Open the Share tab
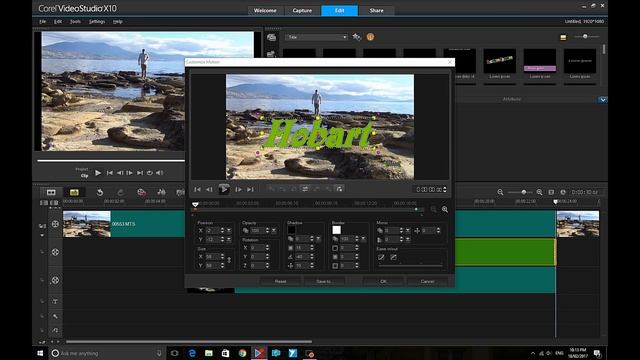The image size is (640, 360). click(376, 11)
